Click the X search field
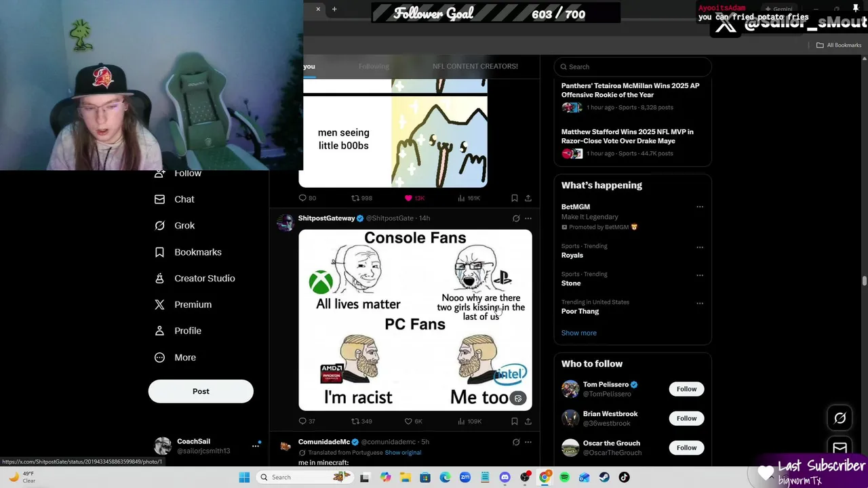 633,66
